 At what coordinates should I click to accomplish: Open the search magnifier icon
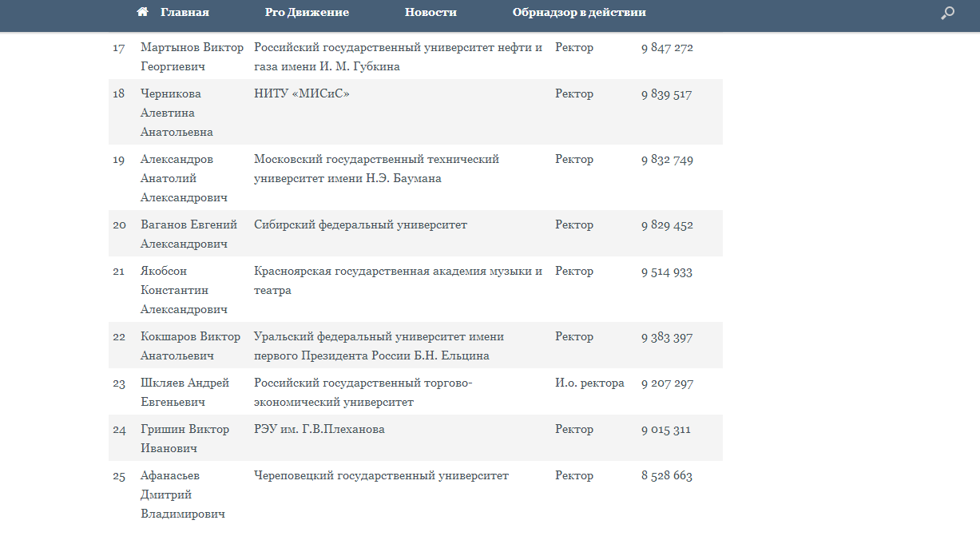coord(947,13)
